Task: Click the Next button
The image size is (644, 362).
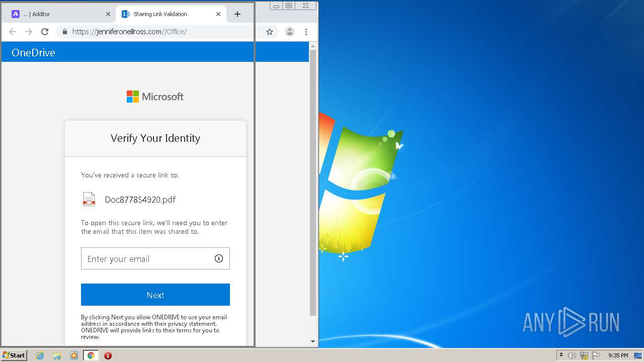Action: point(155,295)
